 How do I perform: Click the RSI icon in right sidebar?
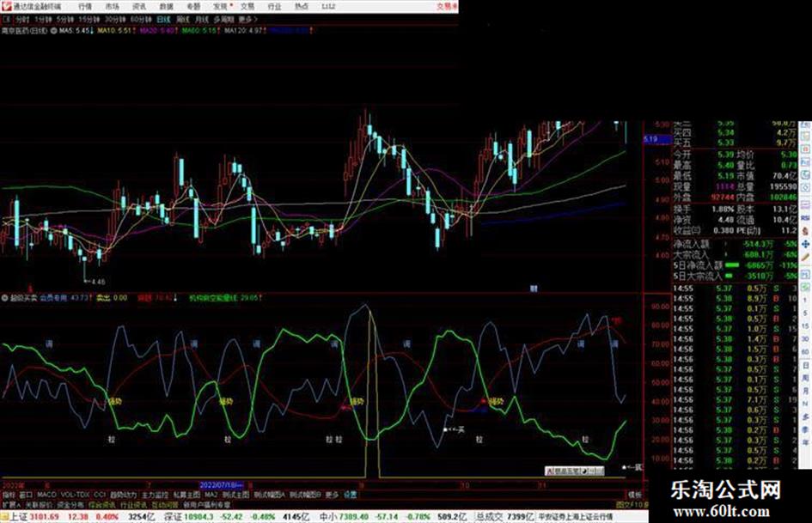[805, 218]
